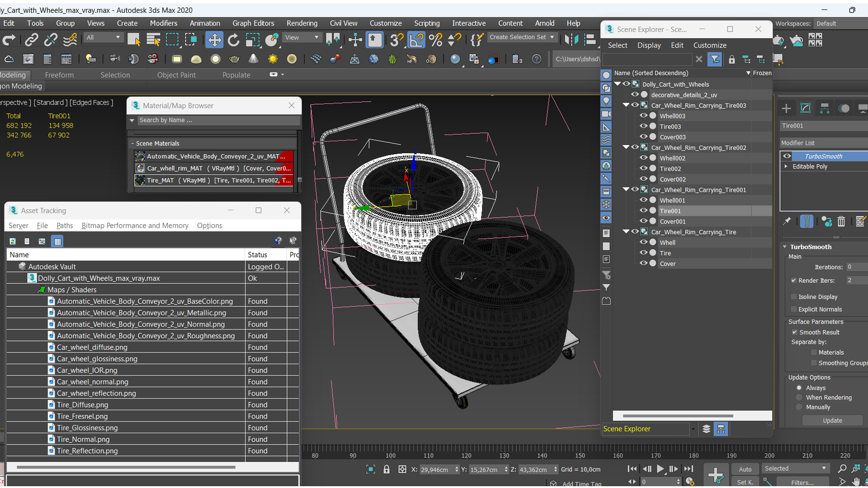Open Display menu in Scene Explorer
The height and width of the screenshot is (488, 868).
pyautogui.click(x=649, y=45)
